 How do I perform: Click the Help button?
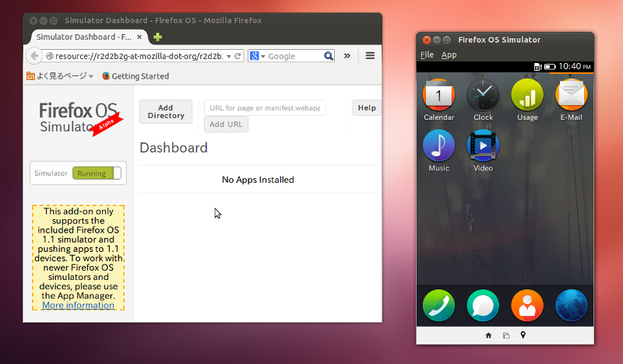point(367,107)
